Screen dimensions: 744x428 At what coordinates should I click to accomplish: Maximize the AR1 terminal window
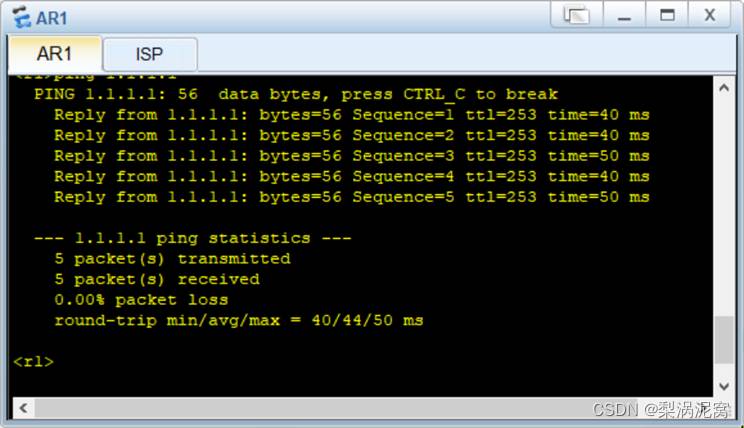[x=667, y=15]
